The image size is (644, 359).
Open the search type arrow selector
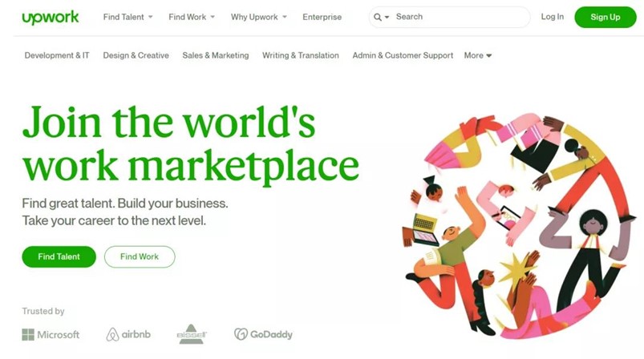tap(387, 18)
